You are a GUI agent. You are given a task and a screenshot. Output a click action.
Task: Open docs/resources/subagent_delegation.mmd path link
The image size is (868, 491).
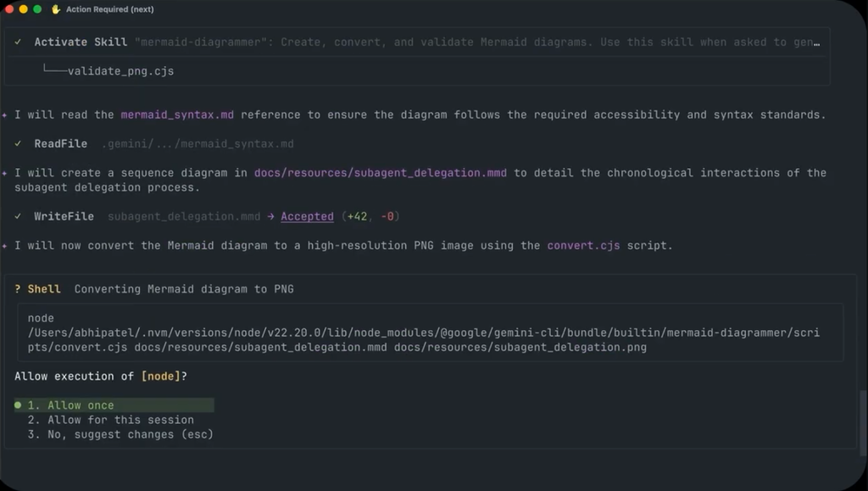381,173
